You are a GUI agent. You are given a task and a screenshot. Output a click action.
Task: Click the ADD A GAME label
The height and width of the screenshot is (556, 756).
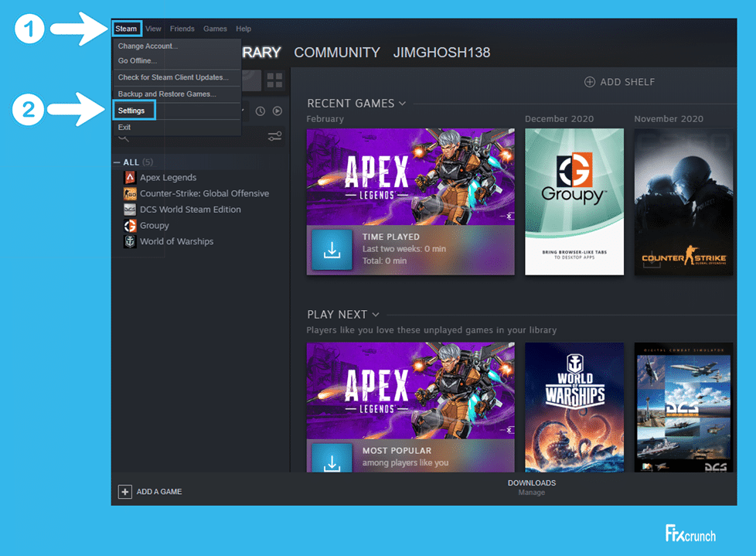[159, 492]
